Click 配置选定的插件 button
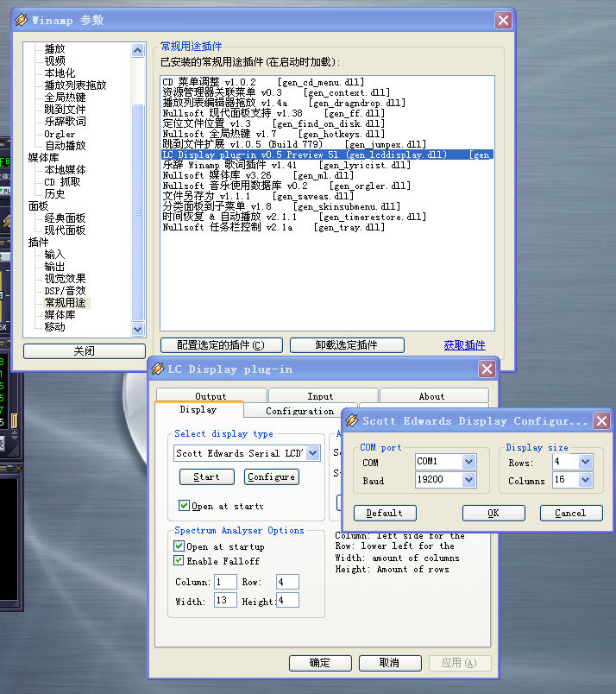 point(221,344)
